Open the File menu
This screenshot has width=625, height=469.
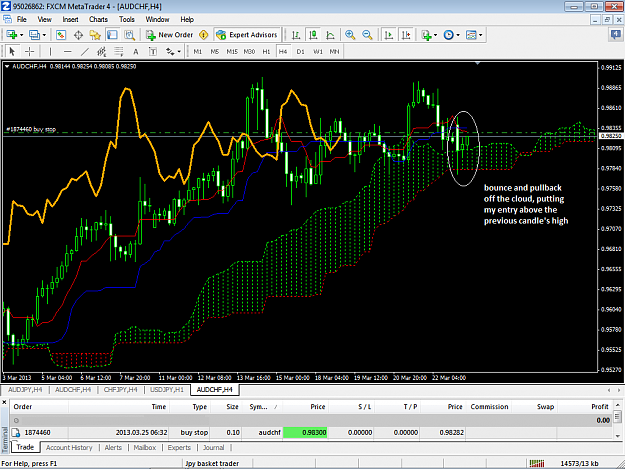[22, 19]
